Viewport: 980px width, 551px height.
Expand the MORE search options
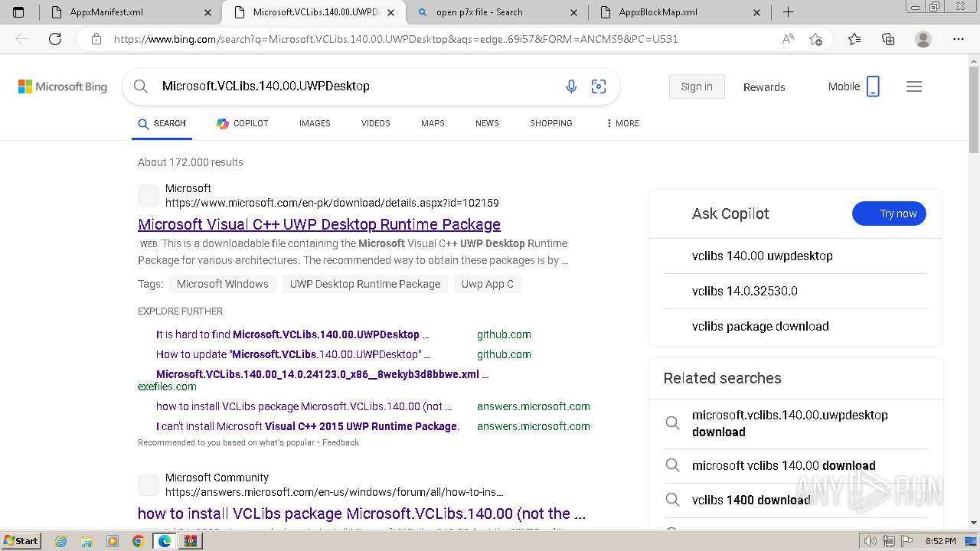tap(622, 123)
